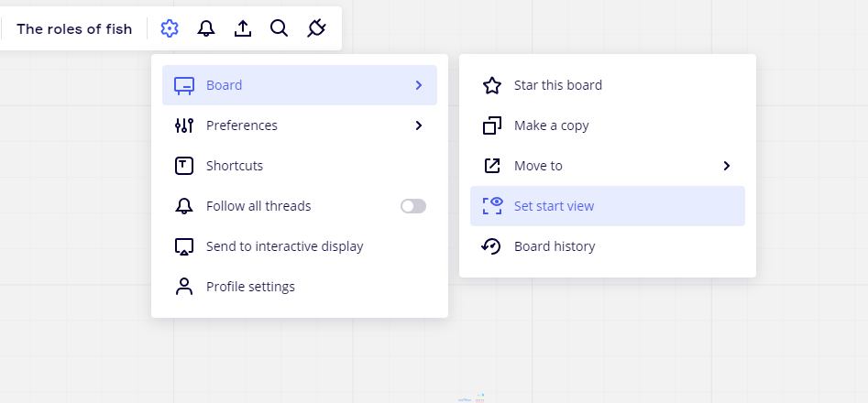Click the Make a copy duplicate icon
This screenshot has height=403, width=868.
point(492,125)
